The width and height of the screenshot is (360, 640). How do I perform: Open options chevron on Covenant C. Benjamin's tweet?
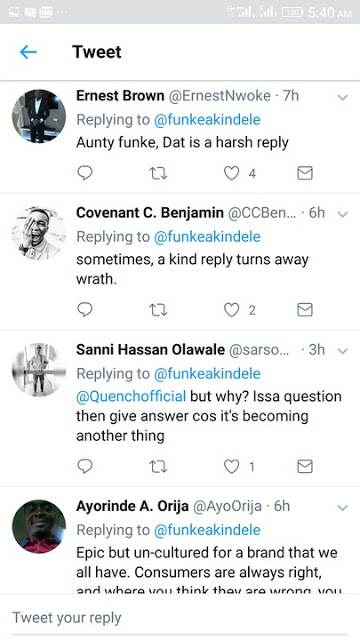(x=343, y=214)
